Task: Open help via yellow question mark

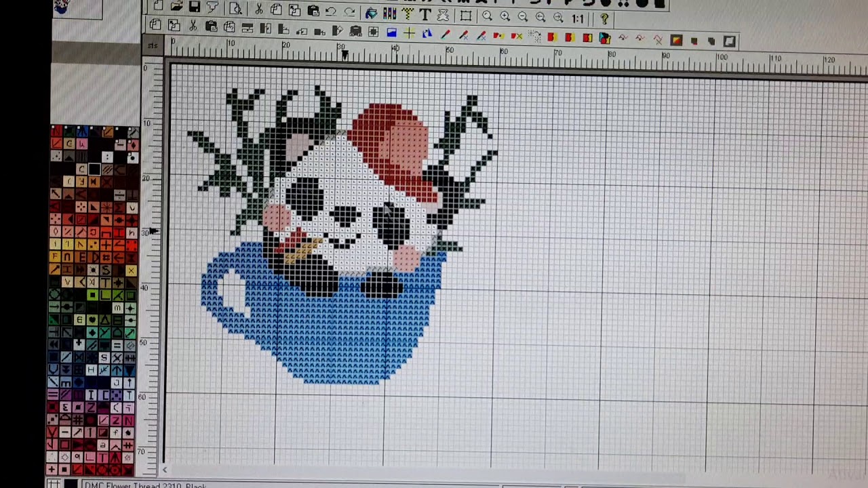Action: [x=604, y=19]
